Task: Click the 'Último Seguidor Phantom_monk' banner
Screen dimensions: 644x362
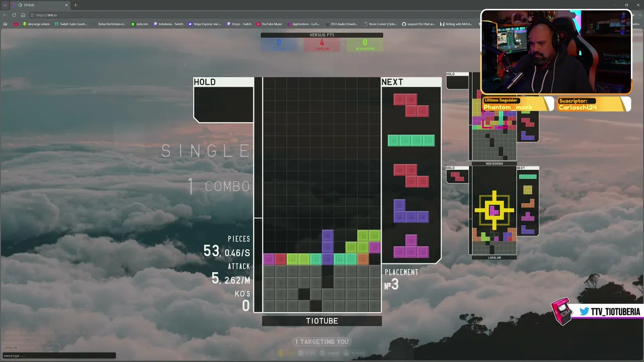Action: 518,104
